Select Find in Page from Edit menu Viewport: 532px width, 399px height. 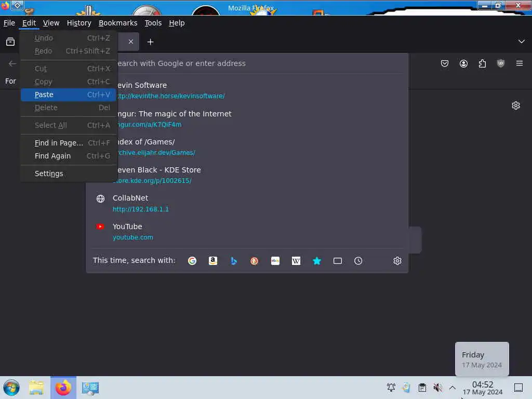tap(68, 143)
